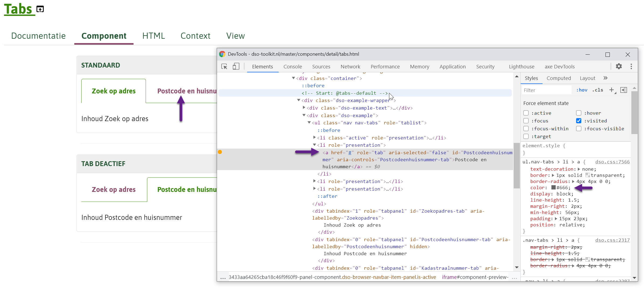This screenshot has height=288, width=644.
Task: Collapse the ul nav nav-tabs node
Action: [x=309, y=122]
